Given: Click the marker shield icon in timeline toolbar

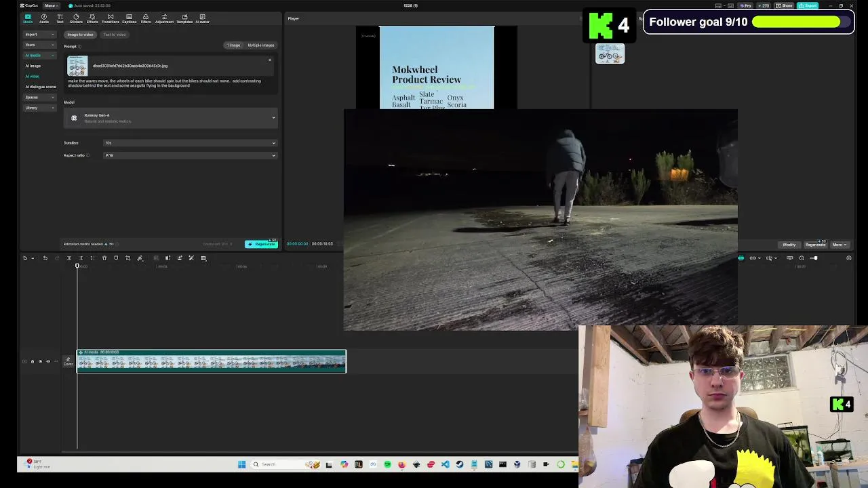Looking at the screenshot, I should [x=116, y=258].
